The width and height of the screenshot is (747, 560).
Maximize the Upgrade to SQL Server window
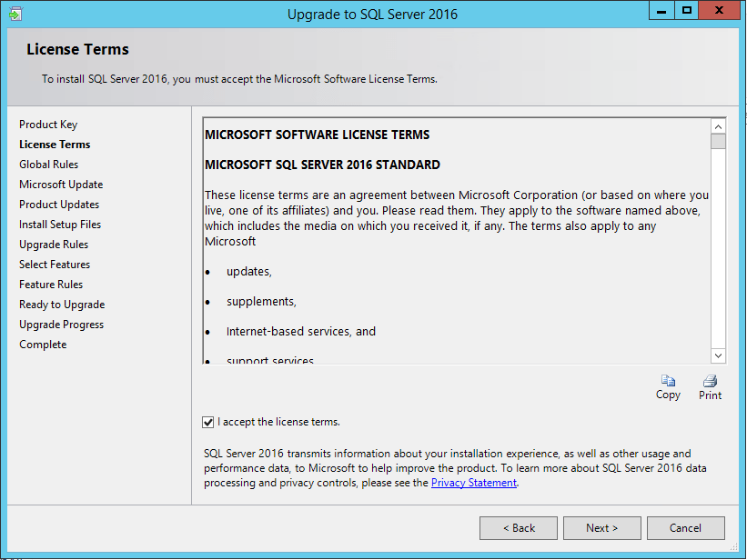coord(687,11)
